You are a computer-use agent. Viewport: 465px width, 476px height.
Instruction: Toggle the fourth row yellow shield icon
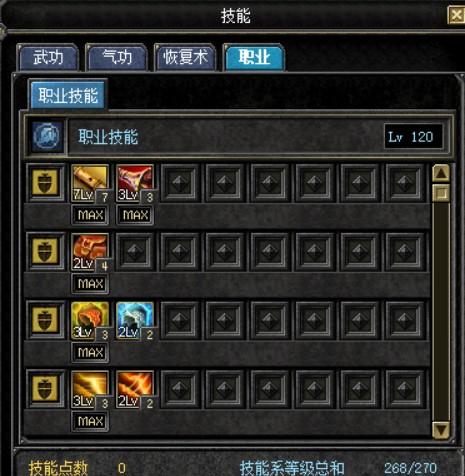pyautogui.click(x=46, y=389)
